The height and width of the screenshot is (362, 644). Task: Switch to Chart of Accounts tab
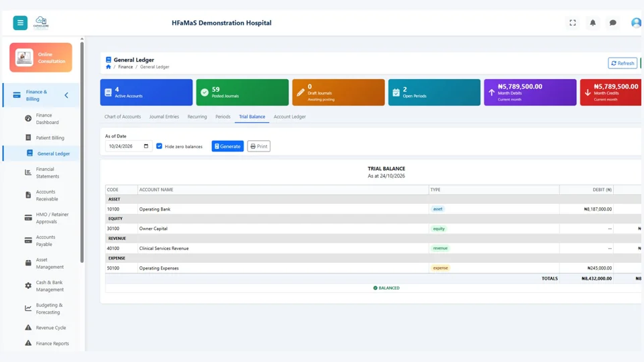pyautogui.click(x=122, y=117)
